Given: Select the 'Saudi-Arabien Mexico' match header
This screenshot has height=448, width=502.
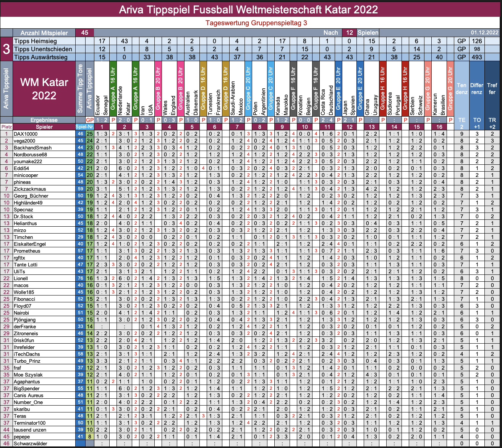Looking at the screenshot, I should 237,89.
